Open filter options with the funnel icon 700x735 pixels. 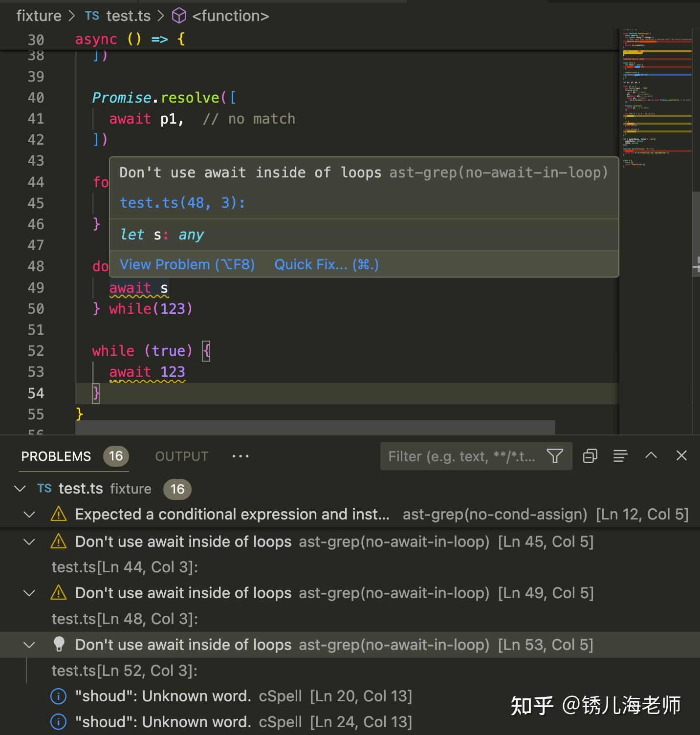(555, 456)
